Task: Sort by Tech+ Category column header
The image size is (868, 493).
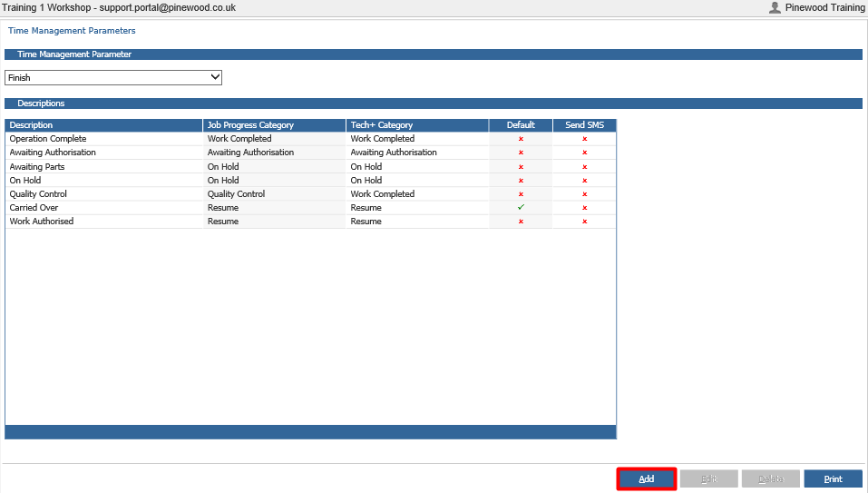Action: click(417, 125)
